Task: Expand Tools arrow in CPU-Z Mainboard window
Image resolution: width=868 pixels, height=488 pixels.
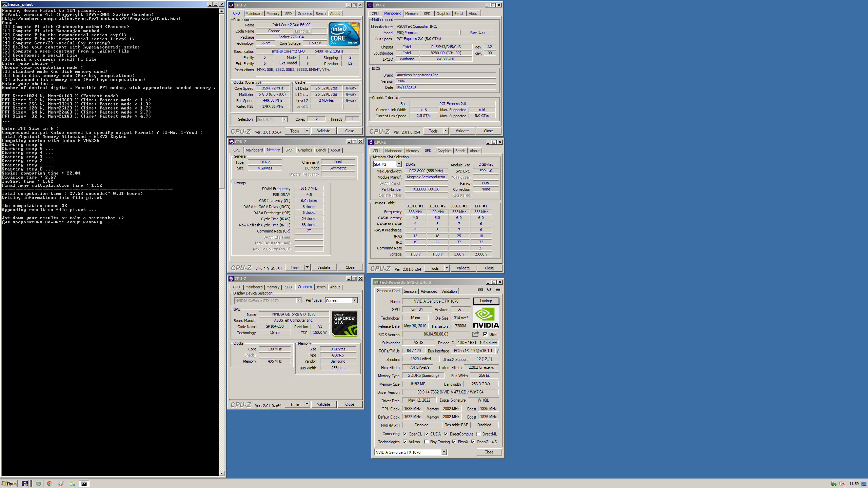Action: point(446,131)
